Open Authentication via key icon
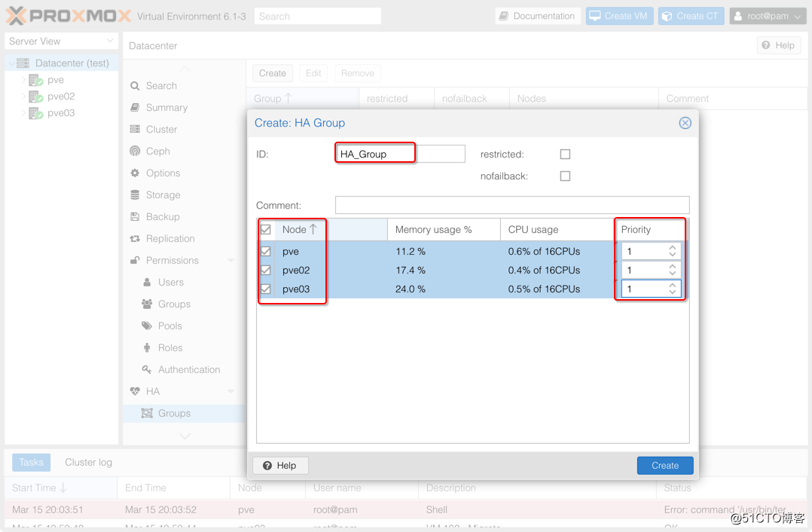Screen dimensions: 812x532 click(x=147, y=369)
